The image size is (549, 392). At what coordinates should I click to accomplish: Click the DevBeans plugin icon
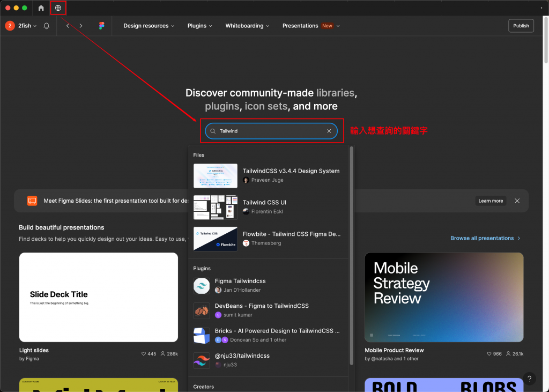click(202, 310)
